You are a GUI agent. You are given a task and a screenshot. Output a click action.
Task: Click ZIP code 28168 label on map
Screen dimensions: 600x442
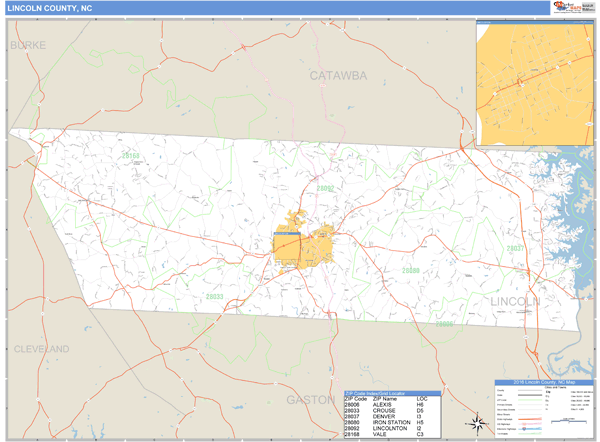[x=131, y=156]
